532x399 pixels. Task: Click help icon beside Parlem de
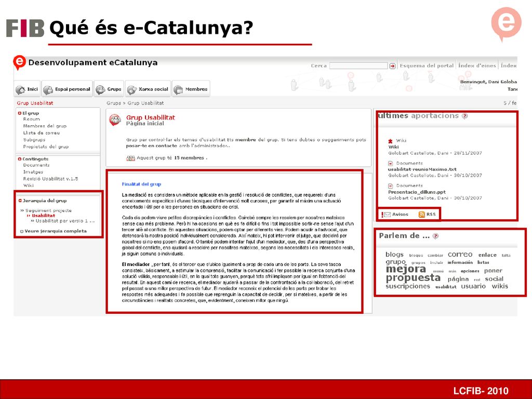point(436,236)
